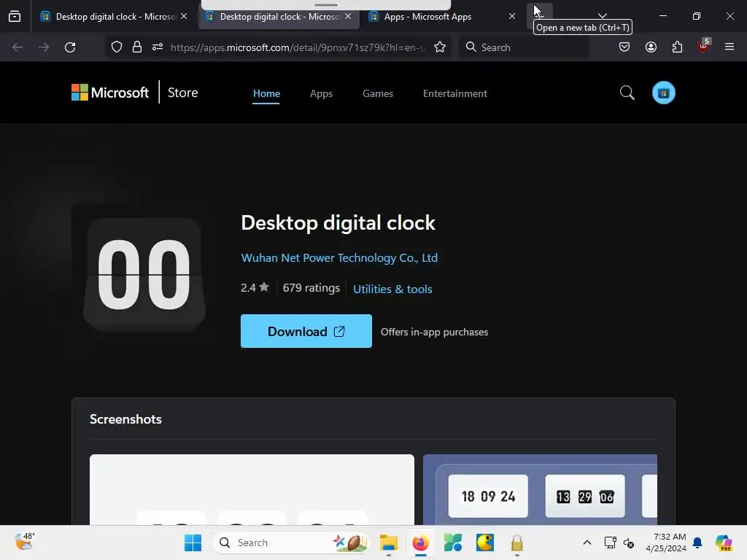747x560 pixels.
Task: Click the Firefox taskbar icon
Action: pyautogui.click(x=420, y=542)
